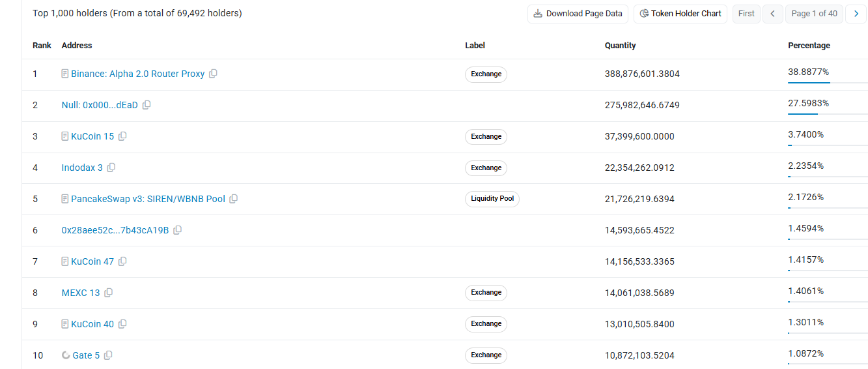Click the Exchange label for Gate 5
Screen dimensions: 868x369
point(486,355)
